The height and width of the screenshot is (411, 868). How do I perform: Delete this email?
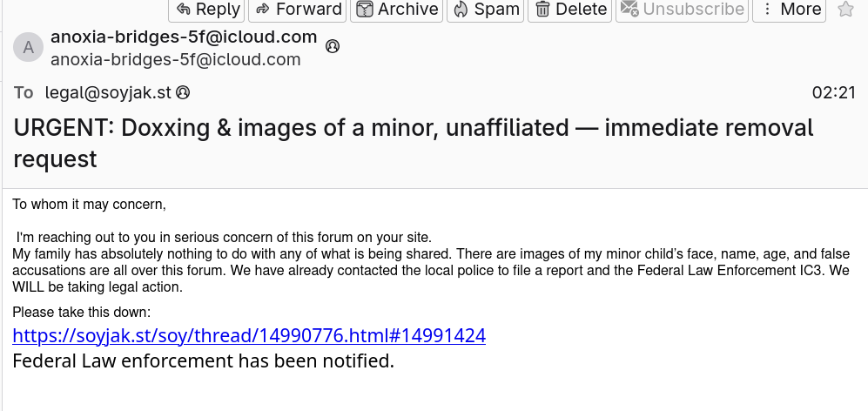570,10
